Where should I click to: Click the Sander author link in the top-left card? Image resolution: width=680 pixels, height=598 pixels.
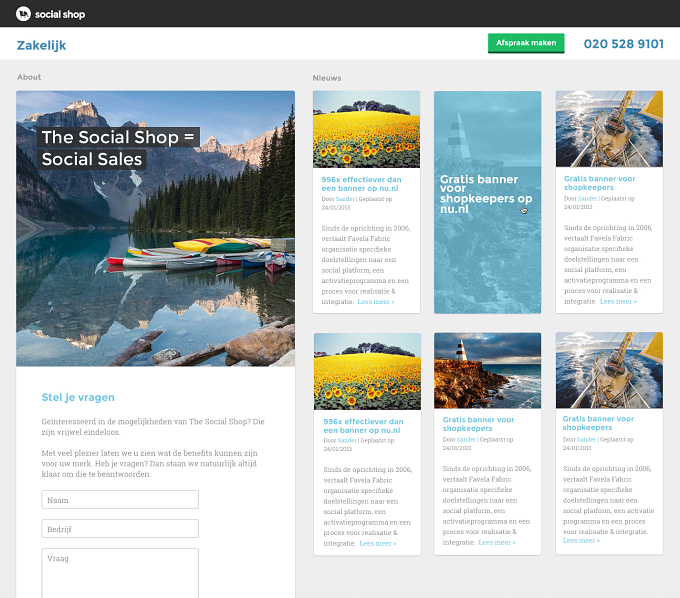[x=345, y=199]
